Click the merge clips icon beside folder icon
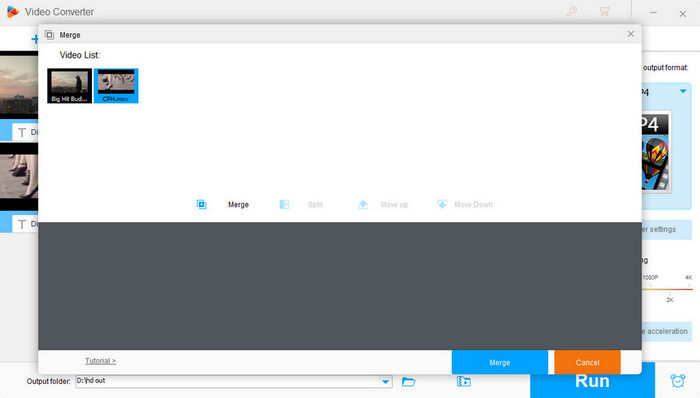The width and height of the screenshot is (700, 398). [463, 381]
